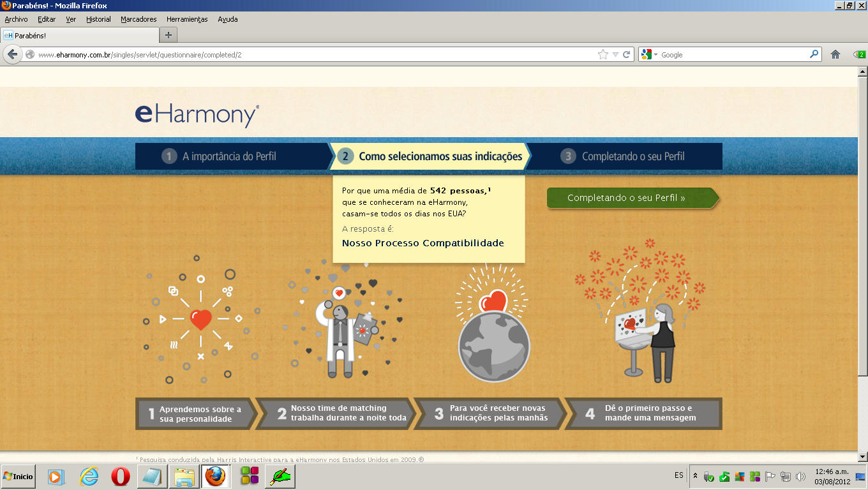Open Windows Explorer folder on taskbar
Screen dimensions: 868x490
pos(184,477)
